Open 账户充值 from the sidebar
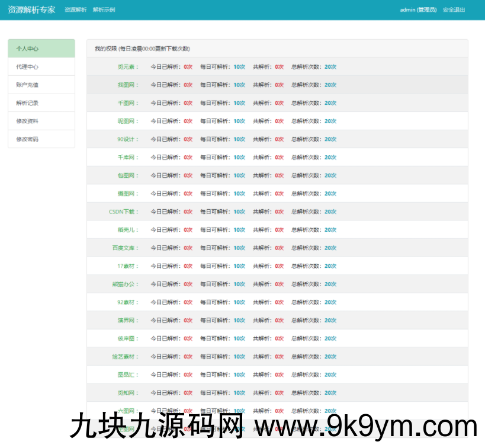This screenshot has height=448, width=485. (41, 85)
